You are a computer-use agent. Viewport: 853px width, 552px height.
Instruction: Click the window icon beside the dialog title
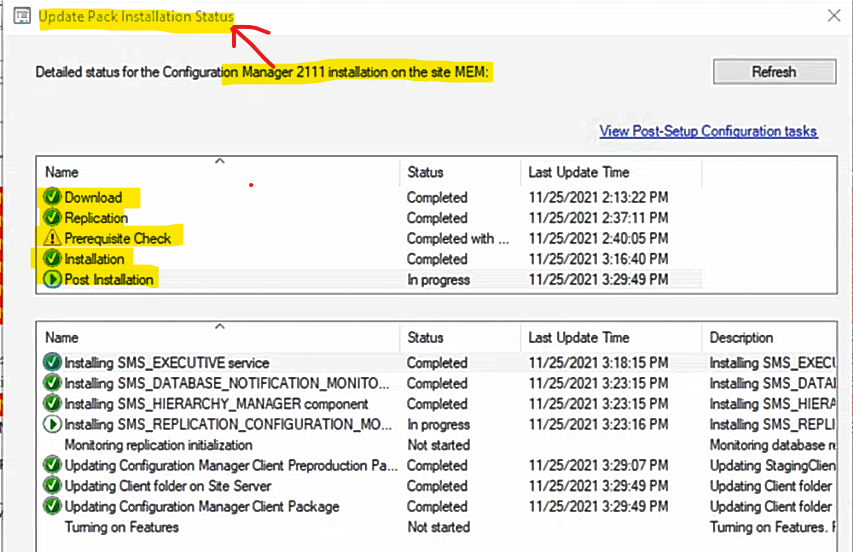[x=22, y=16]
